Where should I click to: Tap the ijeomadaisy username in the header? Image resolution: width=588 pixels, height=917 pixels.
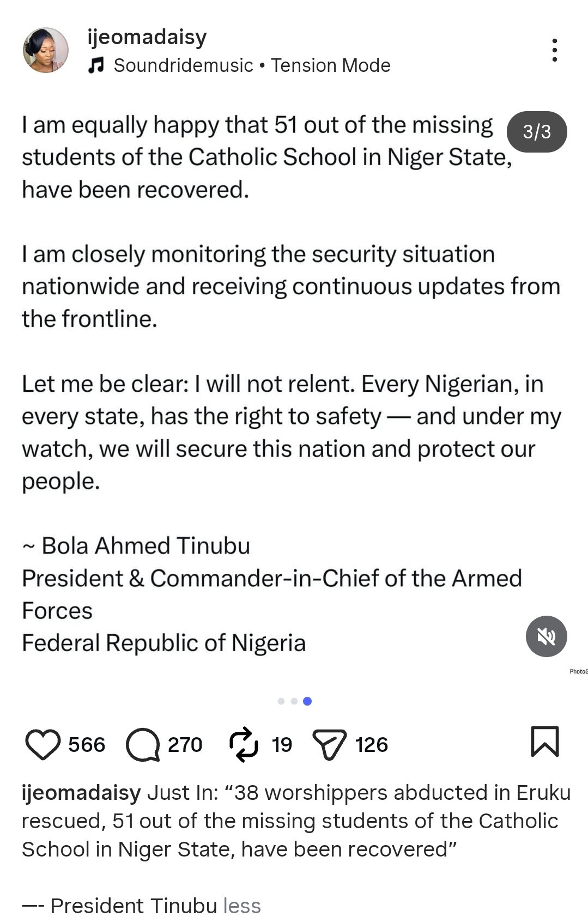click(x=147, y=37)
